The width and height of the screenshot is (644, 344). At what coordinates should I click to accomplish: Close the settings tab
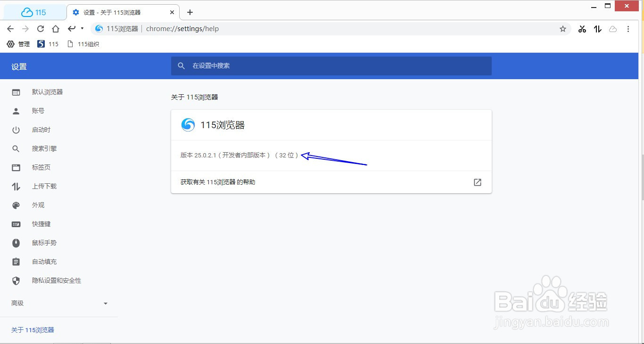[173, 12]
